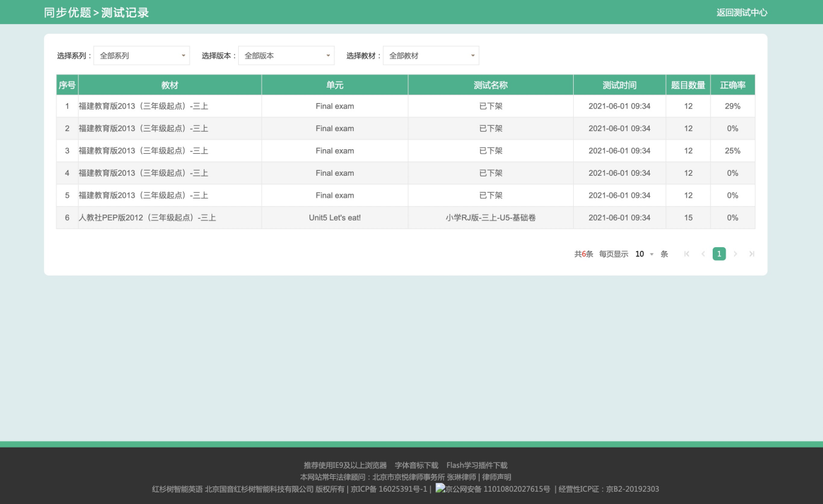Click the 测试时间 column header
823x504 pixels.
coord(620,85)
